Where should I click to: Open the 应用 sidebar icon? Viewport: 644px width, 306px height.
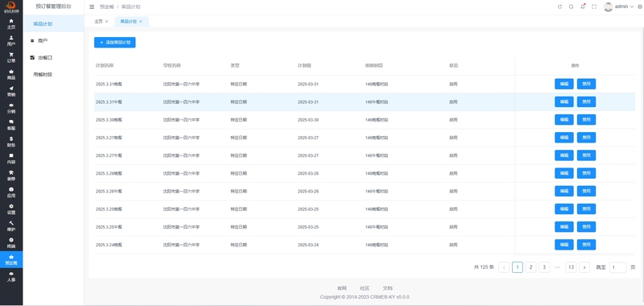11,192
